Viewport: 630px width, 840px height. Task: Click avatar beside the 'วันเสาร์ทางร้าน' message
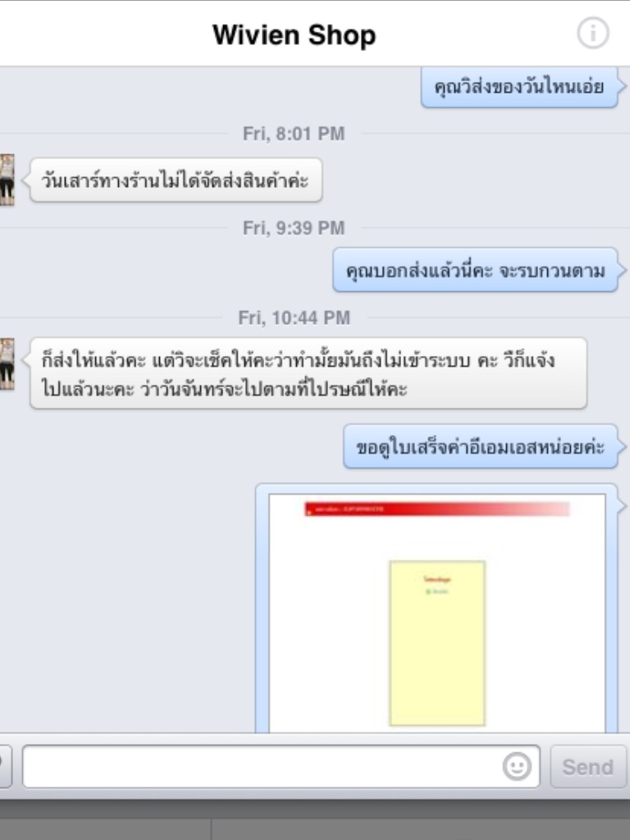coord(7,180)
